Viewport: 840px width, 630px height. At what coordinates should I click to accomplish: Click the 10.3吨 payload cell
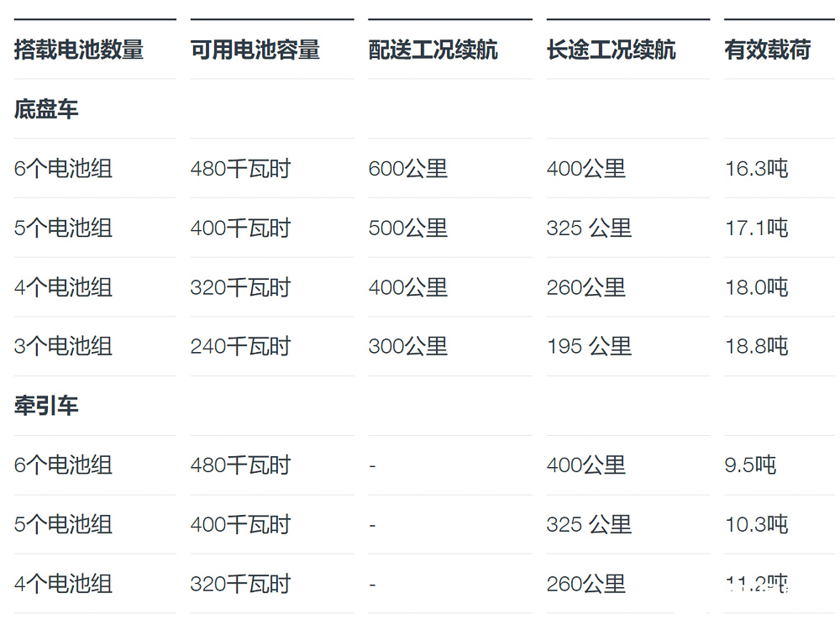(756, 524)
